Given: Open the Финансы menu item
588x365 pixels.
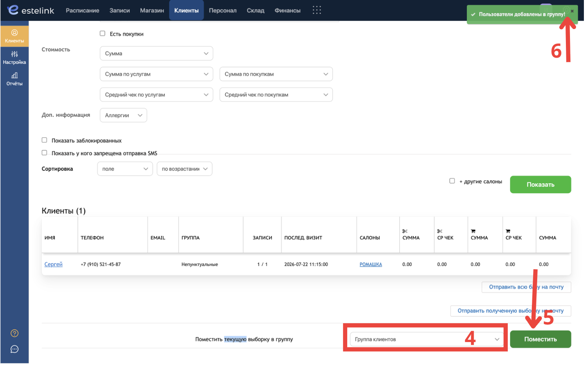Looking at the screenshot, I should pos(287,11).
